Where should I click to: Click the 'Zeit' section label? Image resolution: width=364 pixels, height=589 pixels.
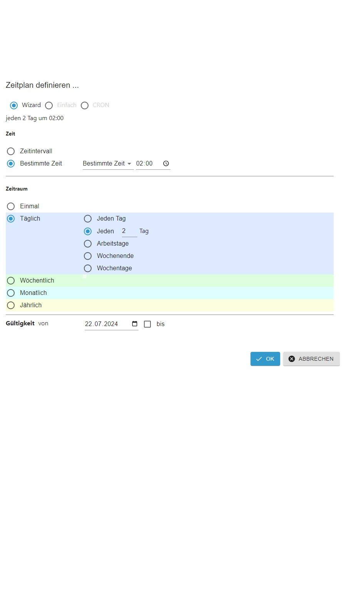click(x=10, y=134)
